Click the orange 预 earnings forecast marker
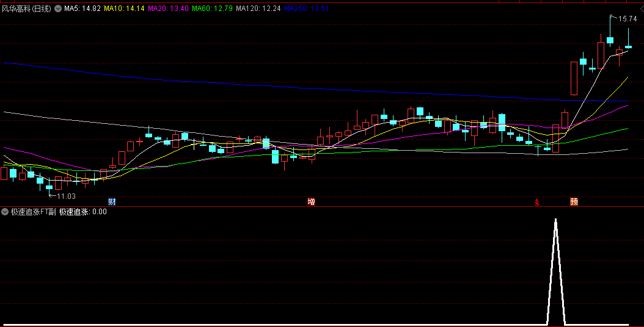Screen dimensions: 644x327 pos(574,201)
